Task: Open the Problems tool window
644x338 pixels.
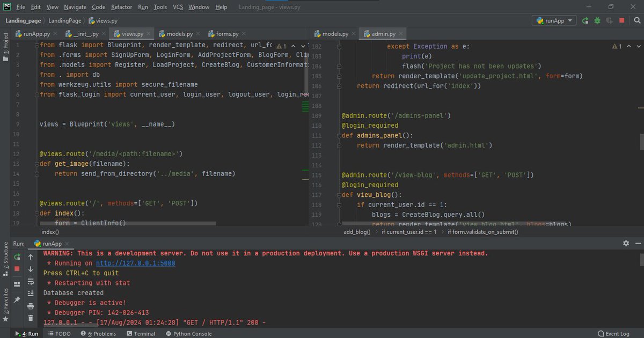Action: [x=98, y=333]
